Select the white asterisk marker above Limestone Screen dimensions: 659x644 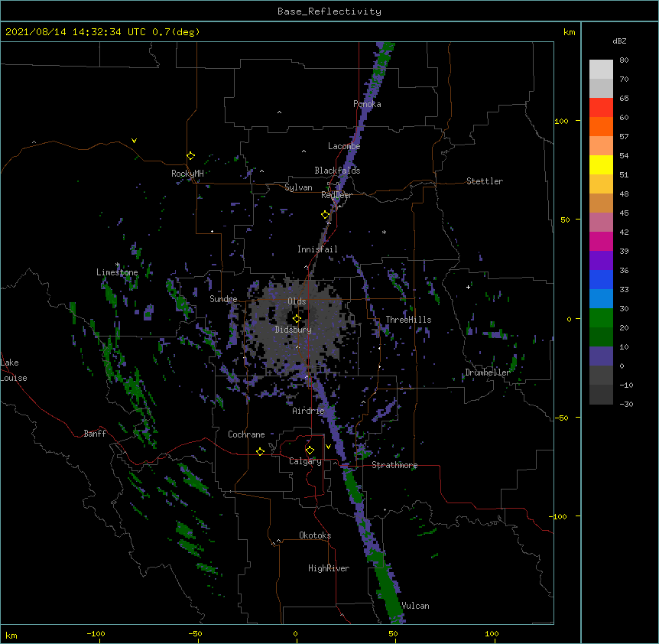click(118, 265)
